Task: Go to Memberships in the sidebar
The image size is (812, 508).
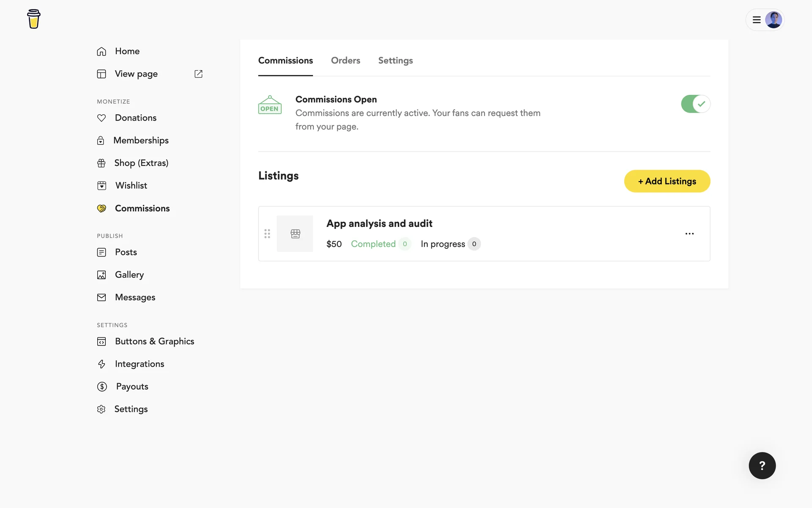Action: [140, 141]
